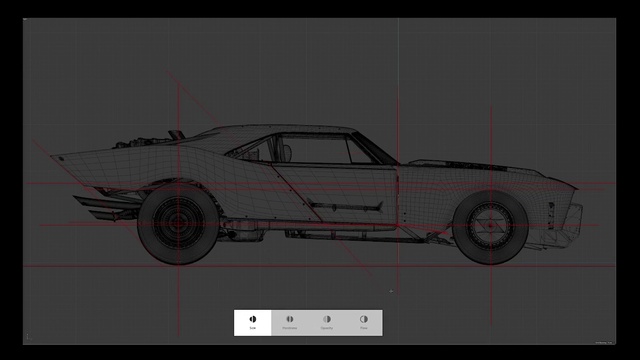640x360 pixels.
Task: Select the Hardness brush option
Action: click(290, 322)
